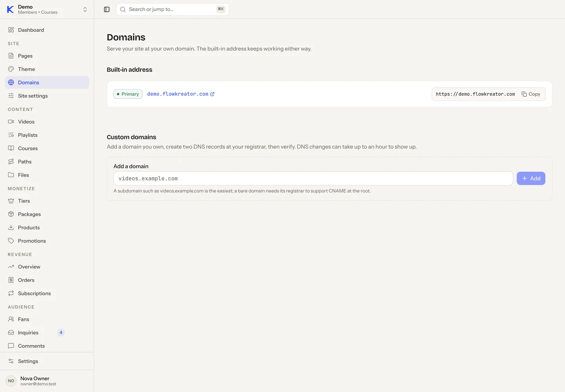Image resolution: width=565 pixels, height=392 pixels.
Task: Open the Domains menu item
Action: (47, 82)
